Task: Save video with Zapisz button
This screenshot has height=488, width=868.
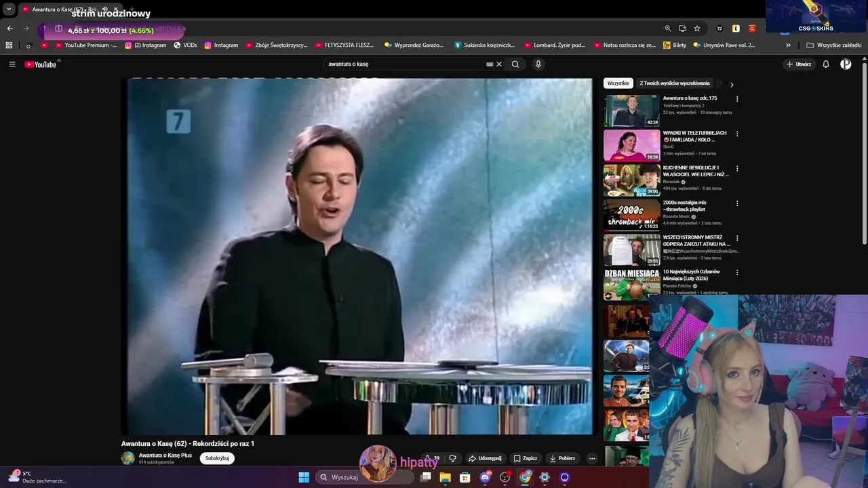Action: point(526,459)
